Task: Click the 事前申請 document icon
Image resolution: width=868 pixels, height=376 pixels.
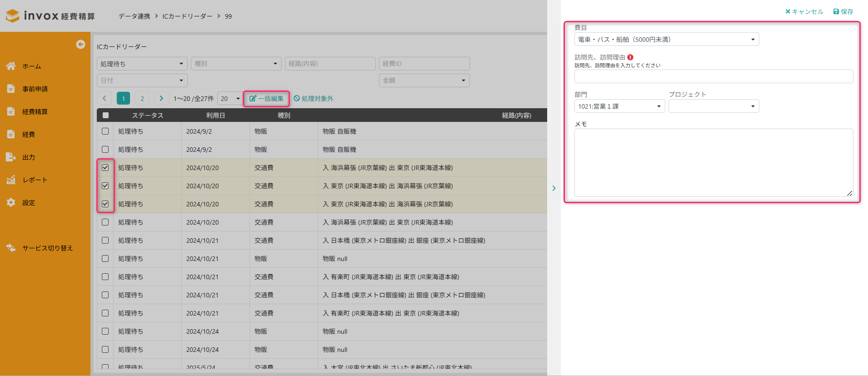Action: (11, 89)
